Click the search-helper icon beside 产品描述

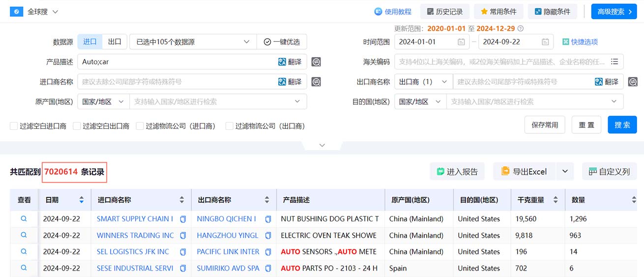pyautogui.click(x=316, y=62)
